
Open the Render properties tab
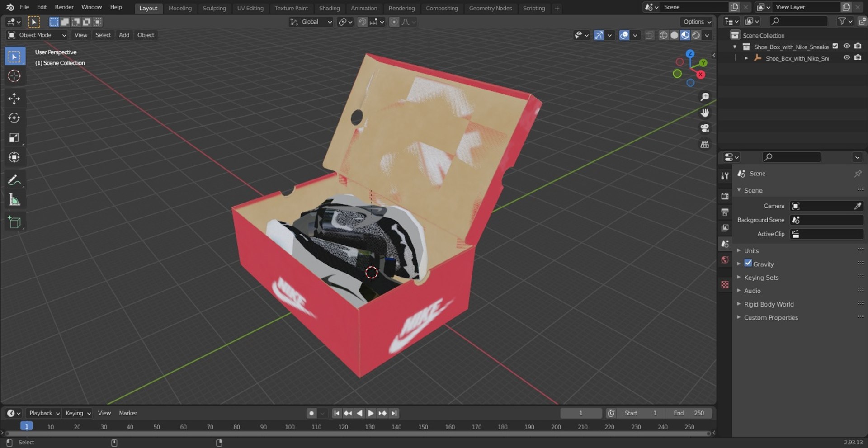point(725,196)
